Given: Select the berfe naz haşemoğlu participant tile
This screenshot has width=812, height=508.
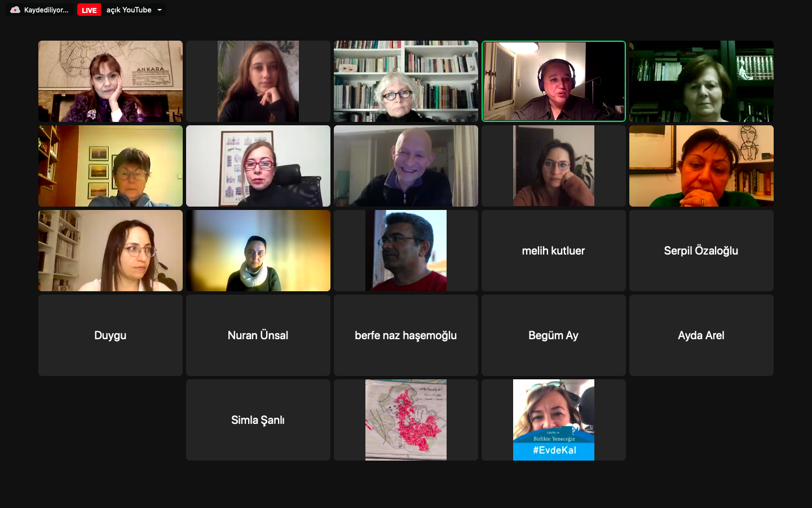Looking at the screenshot, I should 406,335.
